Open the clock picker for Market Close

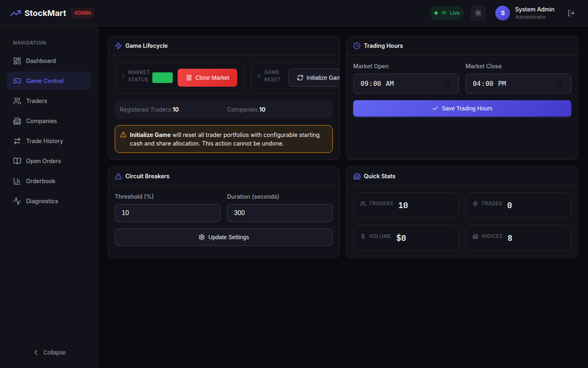[x=559, y=84]
